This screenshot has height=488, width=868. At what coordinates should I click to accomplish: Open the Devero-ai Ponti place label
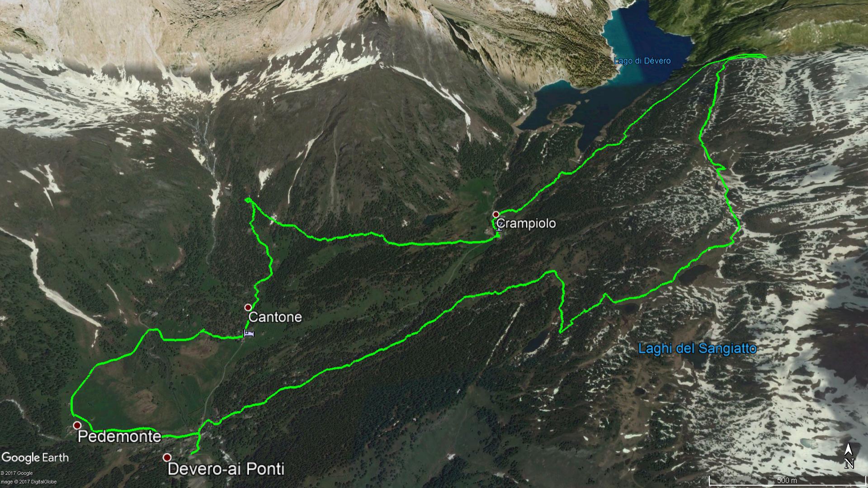pyautogui.click(x=226, y=469)
